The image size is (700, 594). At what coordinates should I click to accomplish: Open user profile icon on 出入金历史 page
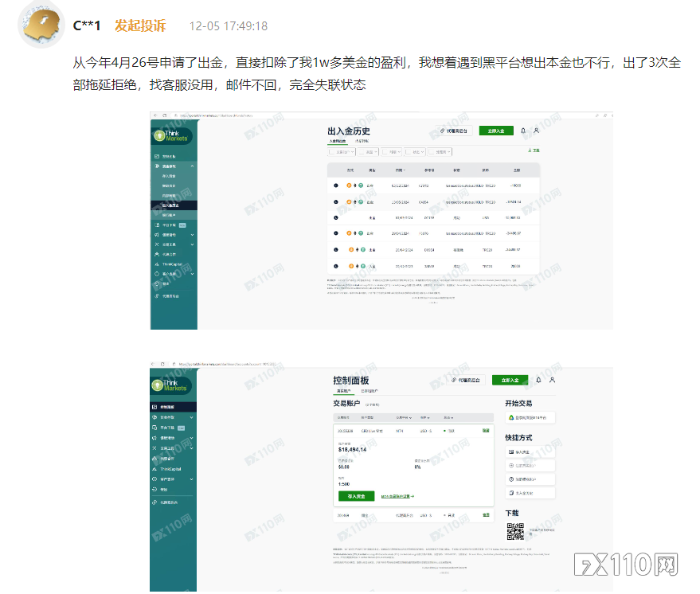536,131
